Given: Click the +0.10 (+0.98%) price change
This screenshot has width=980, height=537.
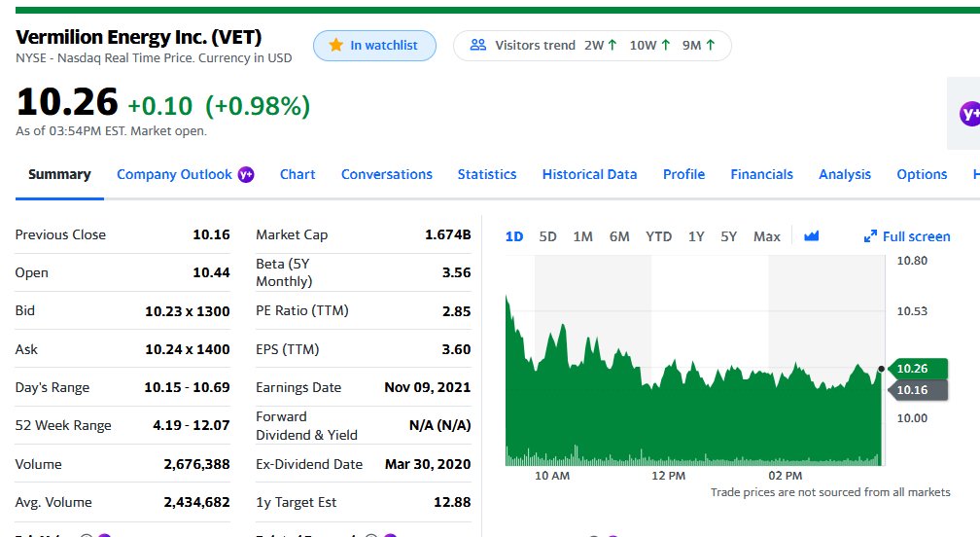Looking at the screenshot, I should 219,106.
